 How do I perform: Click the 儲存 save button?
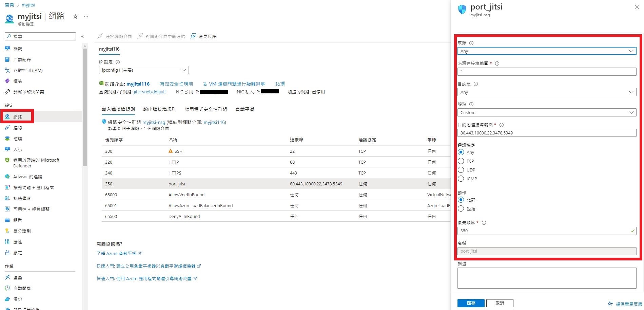[471, 303]
